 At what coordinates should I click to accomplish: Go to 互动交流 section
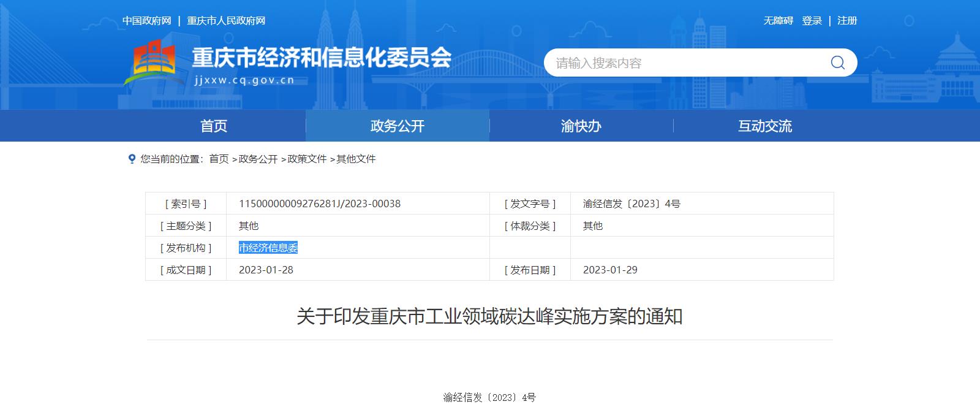coord(764,126)
